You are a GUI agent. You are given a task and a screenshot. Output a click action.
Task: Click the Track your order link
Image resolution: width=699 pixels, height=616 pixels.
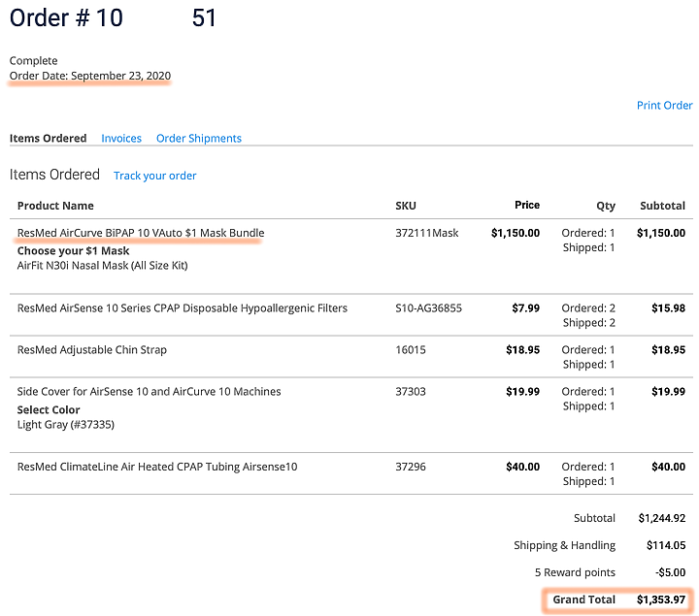154,176
